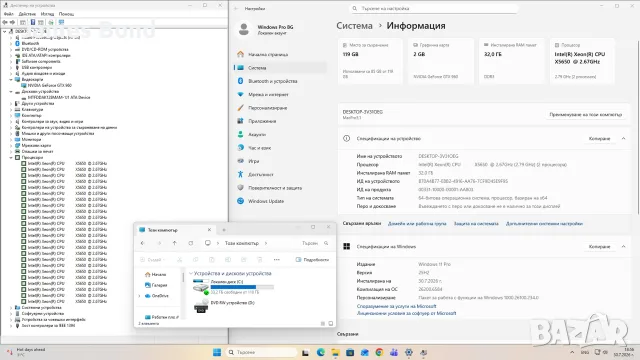The image size is (640, 360).
Task: Open Достъпност in Settings sidebar
Action: click(260, 175)
